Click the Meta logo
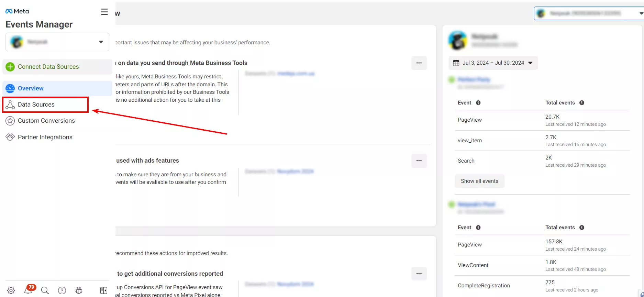Screen dimensions: 644x297 [x=17, y=11]
